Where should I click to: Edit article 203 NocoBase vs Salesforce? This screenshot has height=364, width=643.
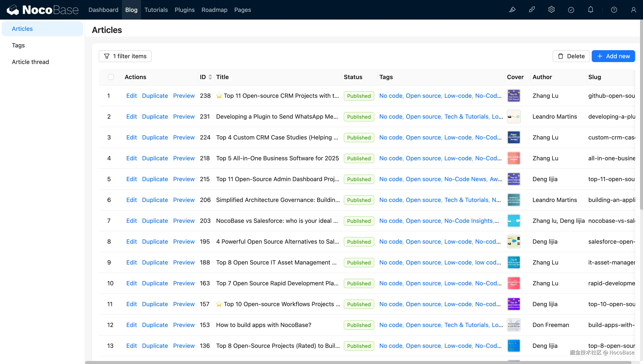[132, 221]
